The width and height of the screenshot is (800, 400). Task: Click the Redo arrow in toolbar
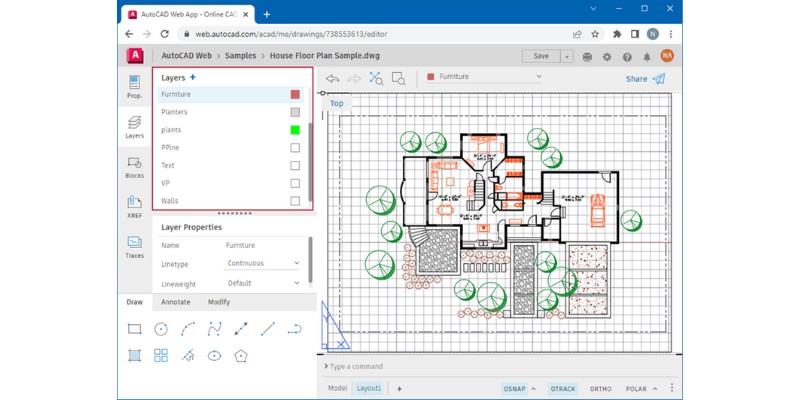[x=354, y=79]
